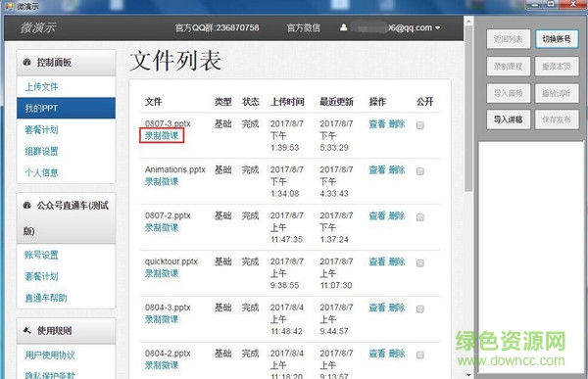Open 套餐计划 under 公众号直通车

pos(41,276)
